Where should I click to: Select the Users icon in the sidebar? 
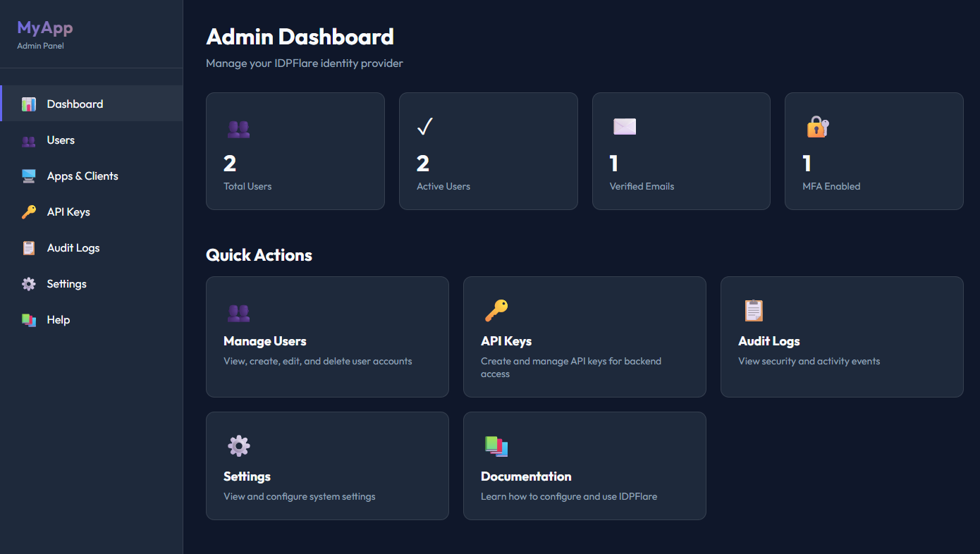tap(28, 140)
